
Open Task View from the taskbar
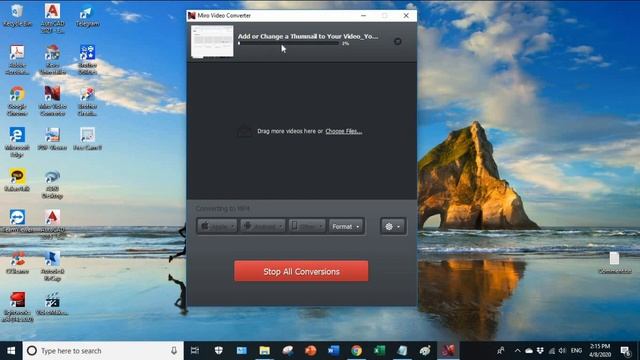click(x=195, y=351)
